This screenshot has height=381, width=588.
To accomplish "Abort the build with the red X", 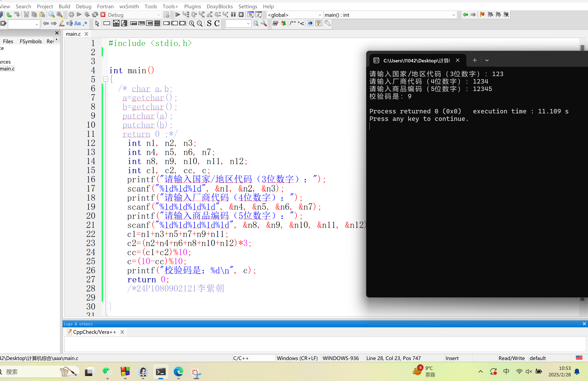I will point(103,15).
